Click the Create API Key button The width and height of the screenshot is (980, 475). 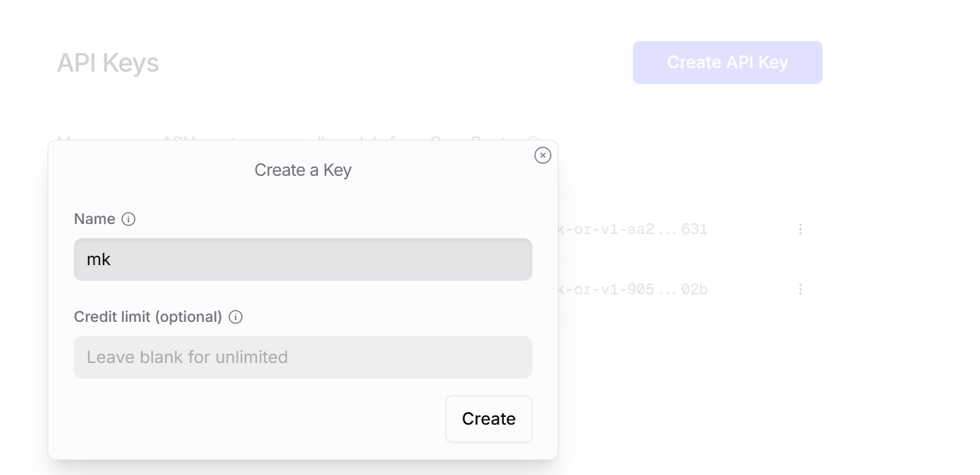[727, 62]
